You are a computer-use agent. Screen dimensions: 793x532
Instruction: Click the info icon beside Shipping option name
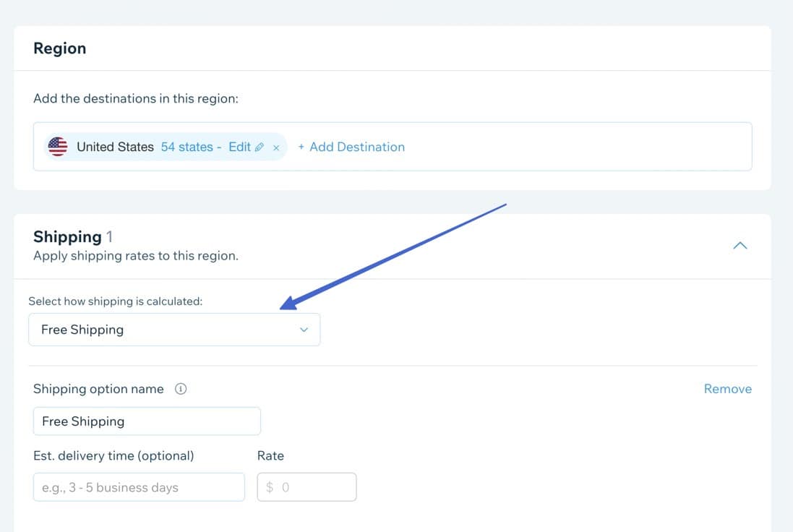[x=180, y=388]
